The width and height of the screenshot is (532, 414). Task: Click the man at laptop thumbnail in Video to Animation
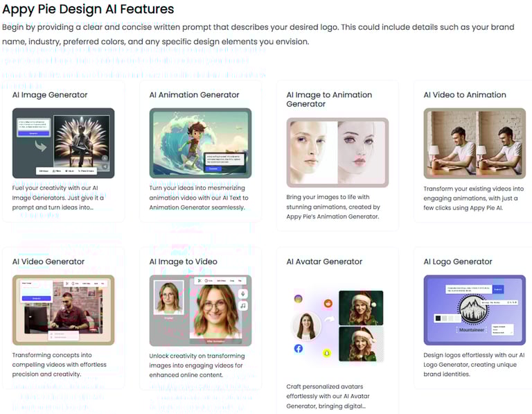coord(475,143)
